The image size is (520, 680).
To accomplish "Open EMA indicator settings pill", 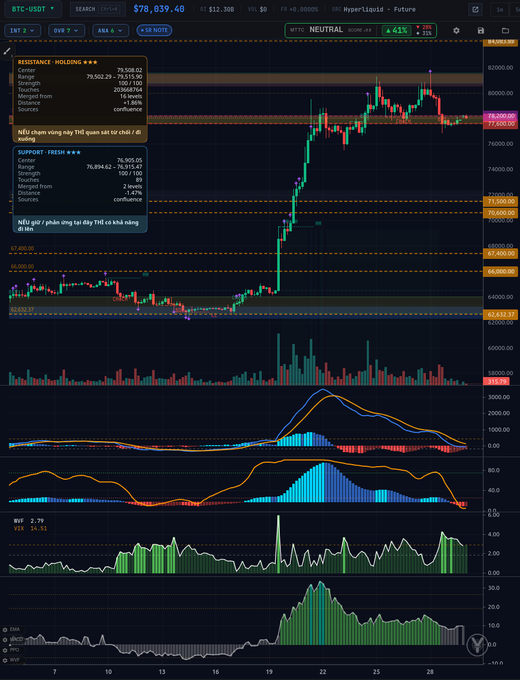I will (12, 629).
